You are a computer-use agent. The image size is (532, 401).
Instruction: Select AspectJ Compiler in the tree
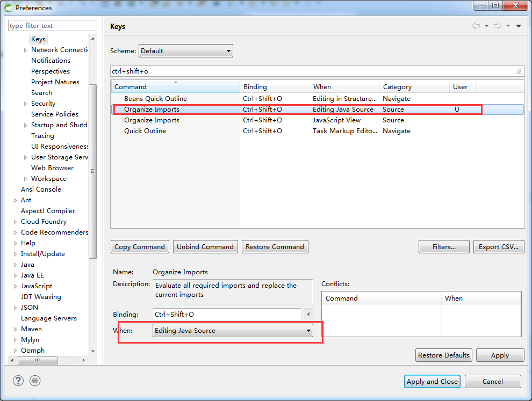click(48, 211)
